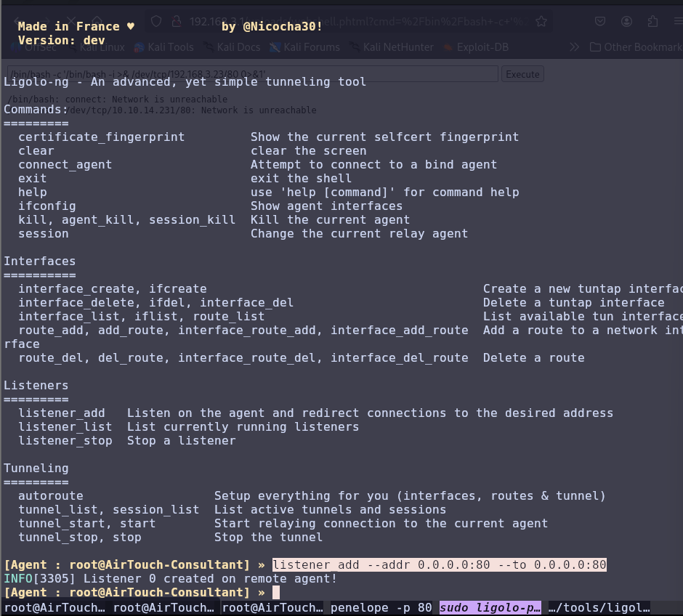Click the site security lock icon
The height and width of the screenshot is (616, 683).
176,22
